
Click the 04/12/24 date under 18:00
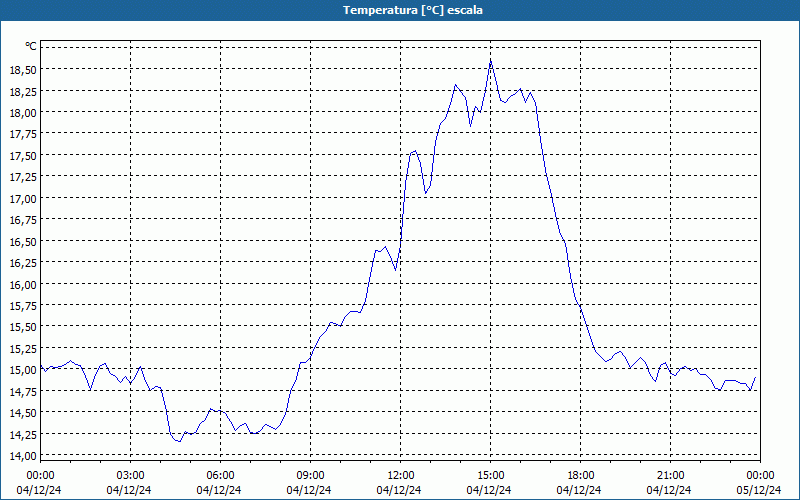pyautogui.click(x=579, y=490)
